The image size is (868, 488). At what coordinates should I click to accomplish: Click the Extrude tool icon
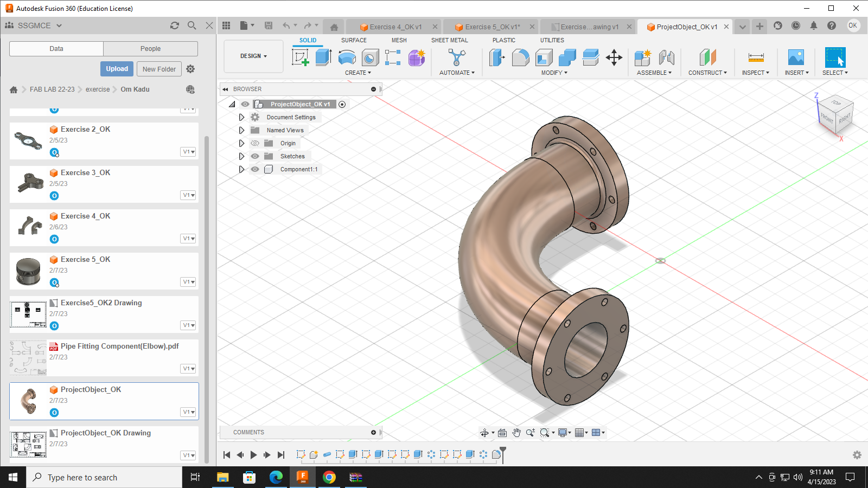[323, 57]
